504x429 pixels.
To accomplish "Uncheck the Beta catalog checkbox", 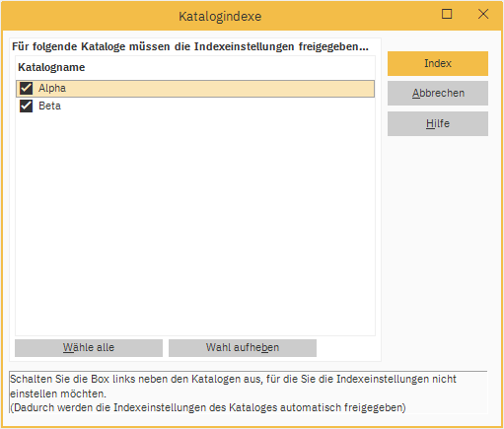I will [26, 107].
